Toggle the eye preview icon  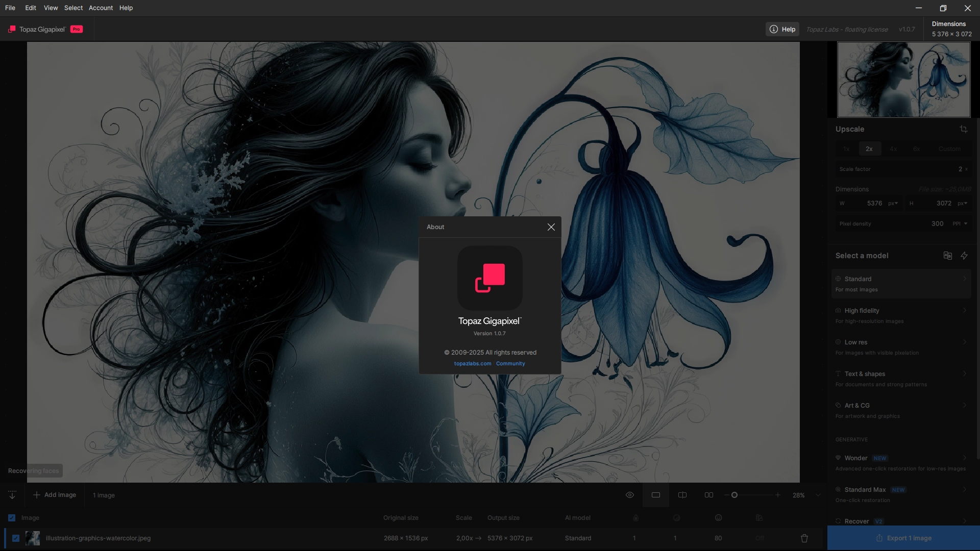630,495
